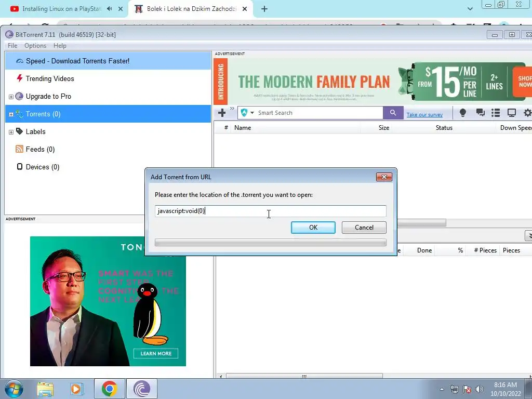This screenshot has height=399, width=532.
Task: Open the search provider shield dropdown
Action: [247, 113]
